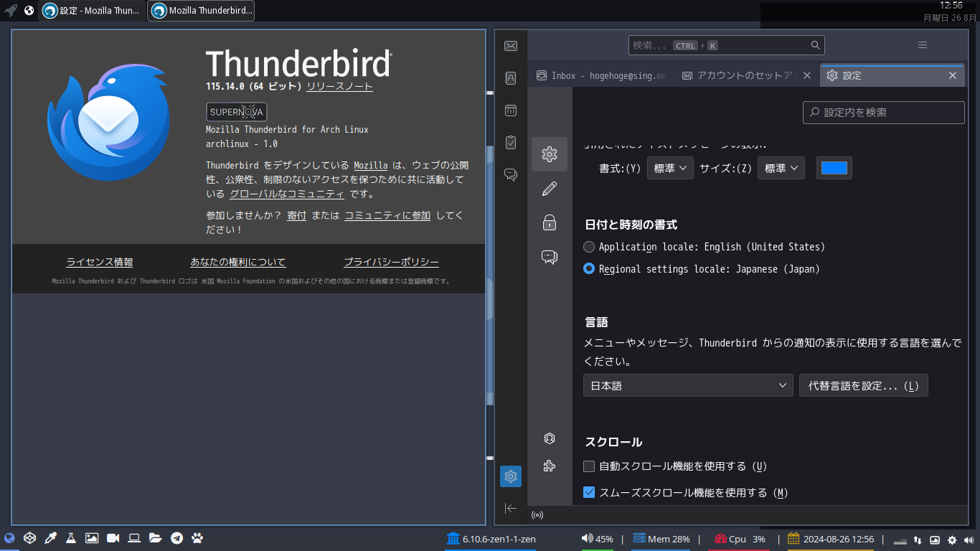Open the Chat space in spaces toolbar
The image size is (980, 551).
511,174
